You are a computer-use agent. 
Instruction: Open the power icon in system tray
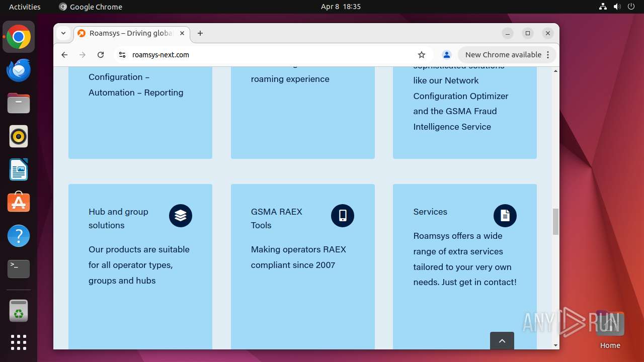pos(631,7)
